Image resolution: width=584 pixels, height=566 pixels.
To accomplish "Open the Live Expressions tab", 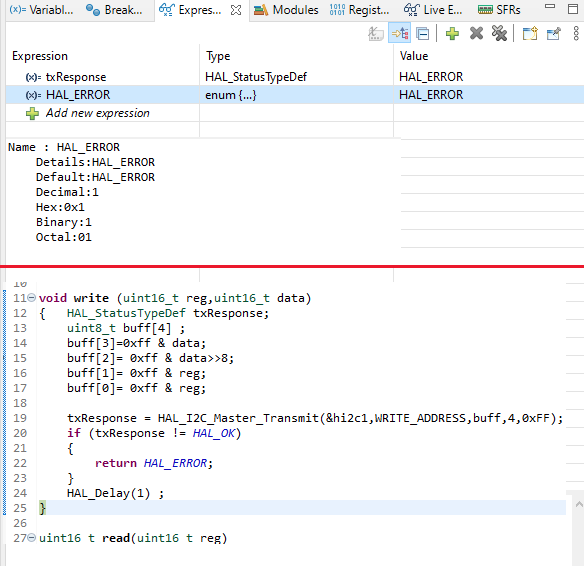I will pyautogui.click(x=433, y=10).
